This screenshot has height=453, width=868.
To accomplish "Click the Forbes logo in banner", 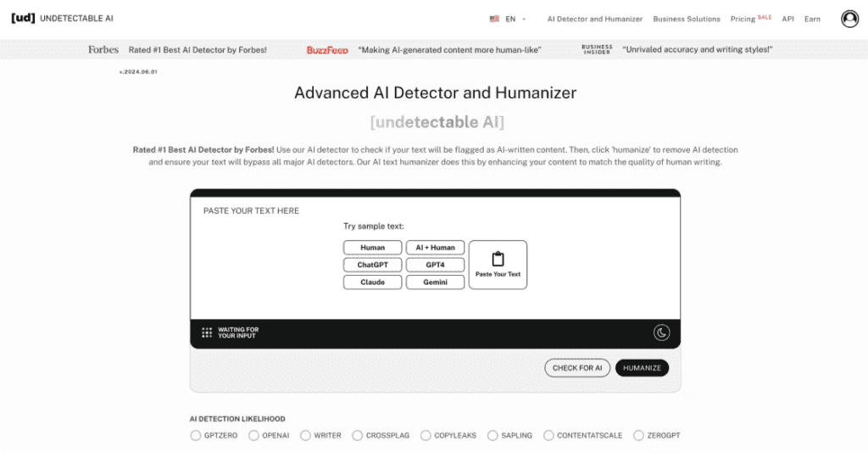I will pos(103,49).
